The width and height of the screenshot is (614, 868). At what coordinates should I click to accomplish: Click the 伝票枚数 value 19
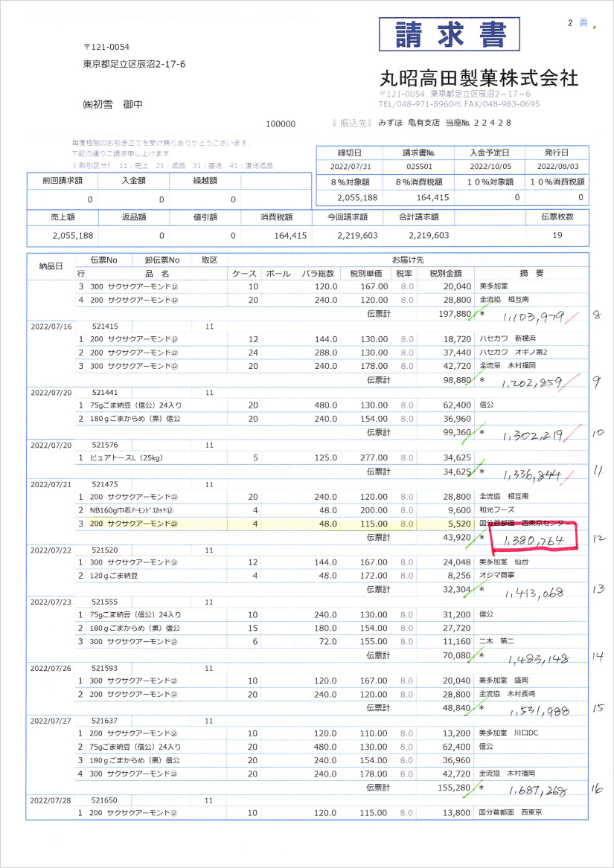[557, 235]
